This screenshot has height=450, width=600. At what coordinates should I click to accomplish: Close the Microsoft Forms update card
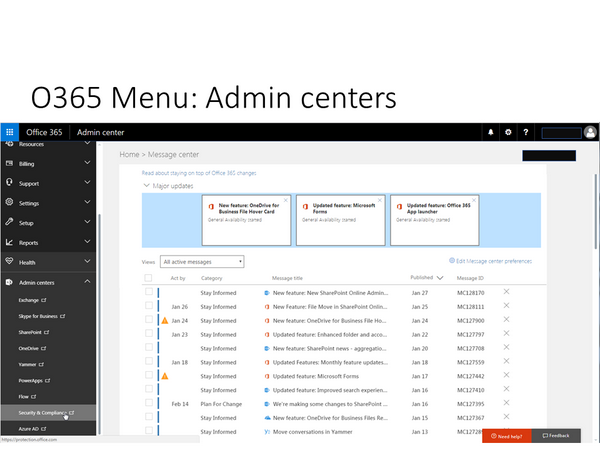(380, 200)
